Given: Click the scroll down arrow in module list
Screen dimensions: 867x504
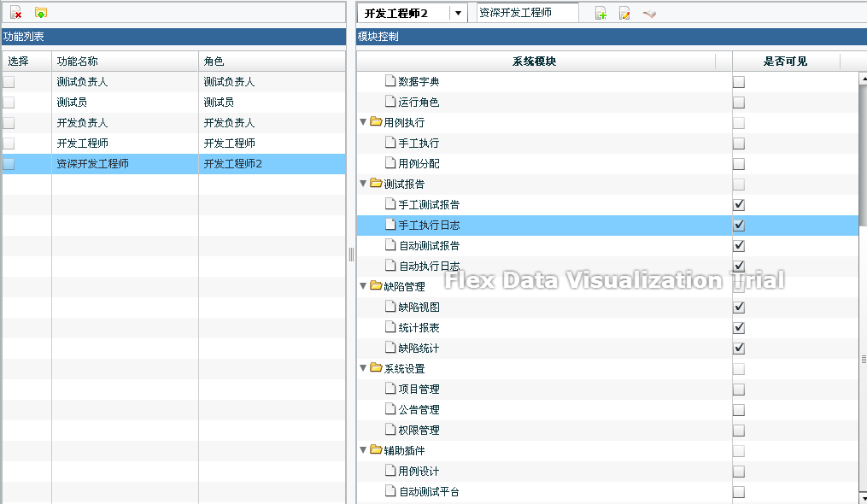Looking at the screenshot, I should [862, 497].
